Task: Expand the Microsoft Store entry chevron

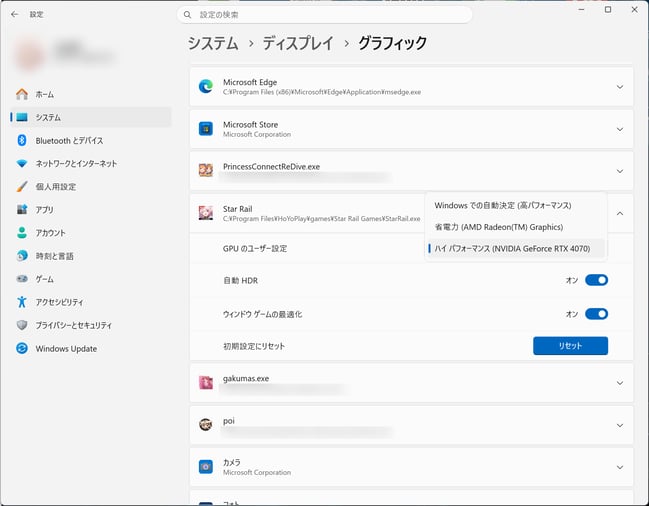Action: [620, 129]
